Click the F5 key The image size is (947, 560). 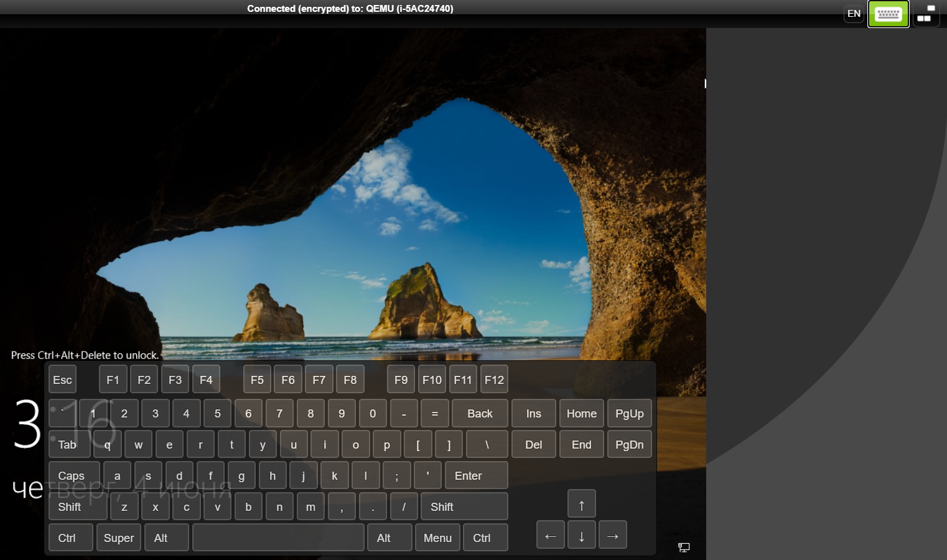[257, 380]
